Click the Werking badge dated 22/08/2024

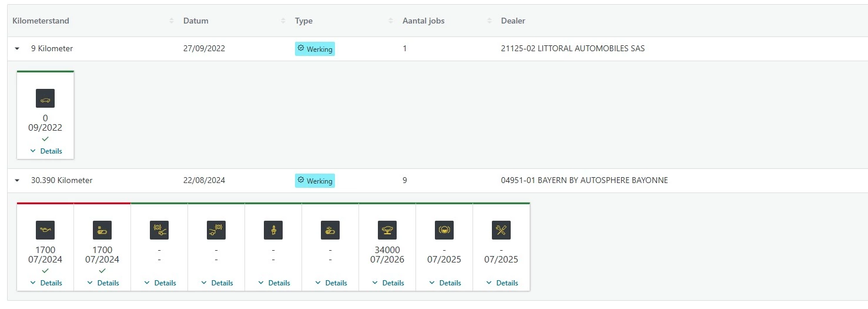(x=315, y=181)
